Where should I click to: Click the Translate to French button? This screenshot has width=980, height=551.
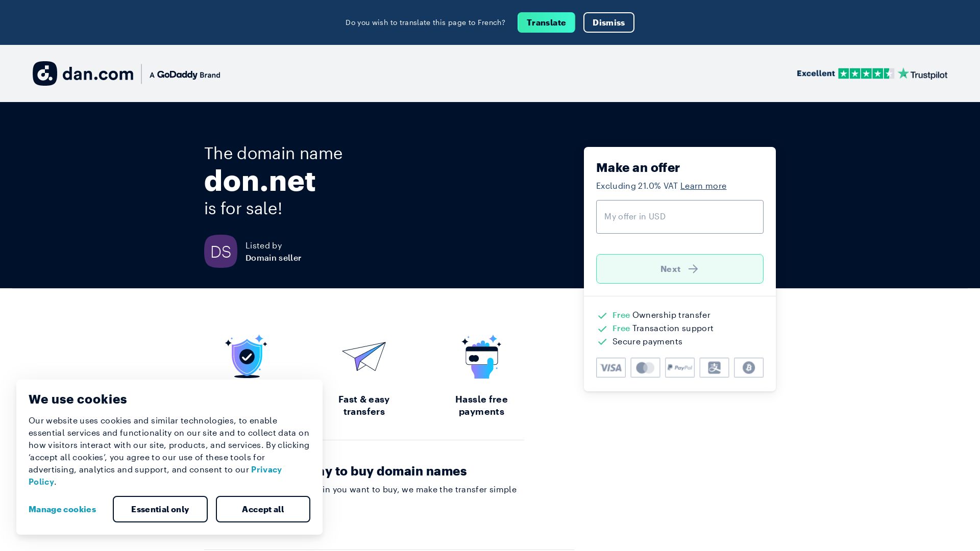tap(546, 22)
